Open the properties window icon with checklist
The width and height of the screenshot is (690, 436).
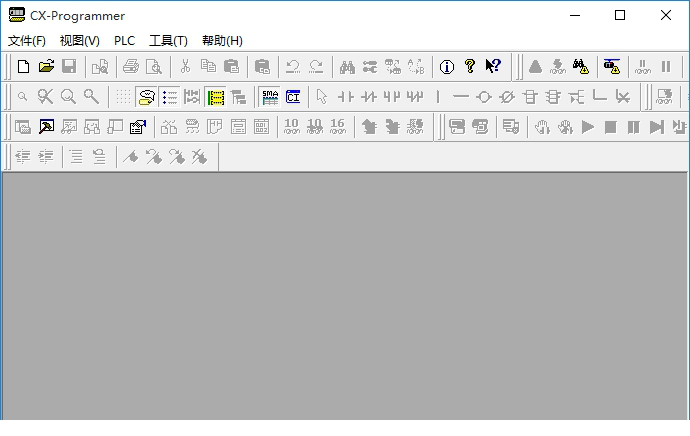click(138, 127)
